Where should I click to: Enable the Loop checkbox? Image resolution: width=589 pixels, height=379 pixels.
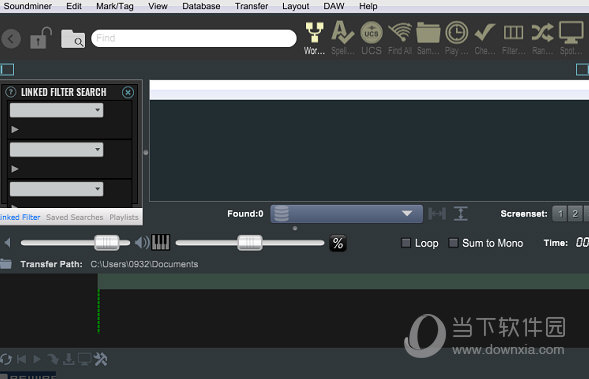tap(406, 243)
